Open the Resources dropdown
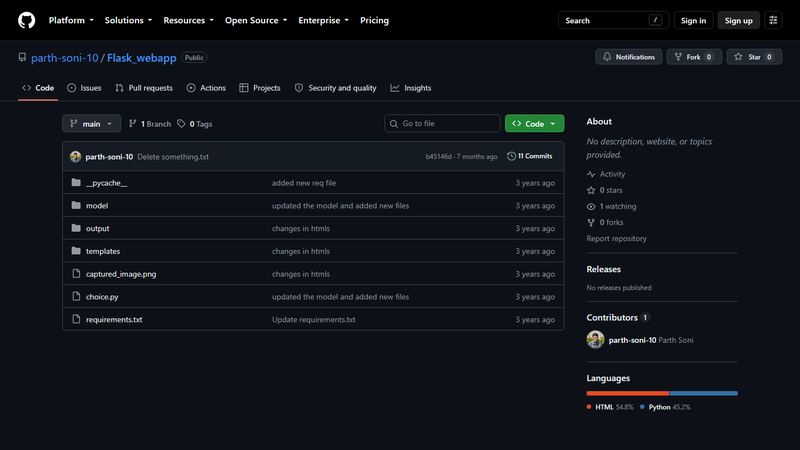Viewport: 800px width, 450px height. (x=188, y=20)
